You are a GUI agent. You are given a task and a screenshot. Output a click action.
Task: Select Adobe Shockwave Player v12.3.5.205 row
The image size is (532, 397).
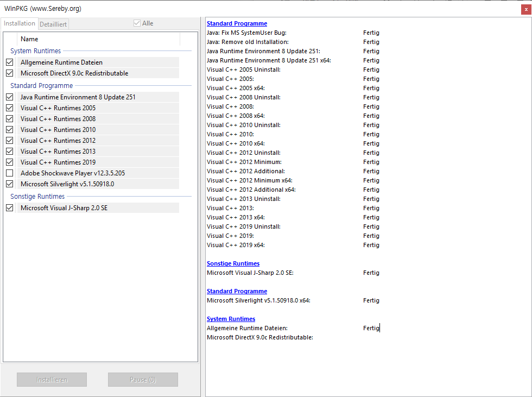pos(98,173)
